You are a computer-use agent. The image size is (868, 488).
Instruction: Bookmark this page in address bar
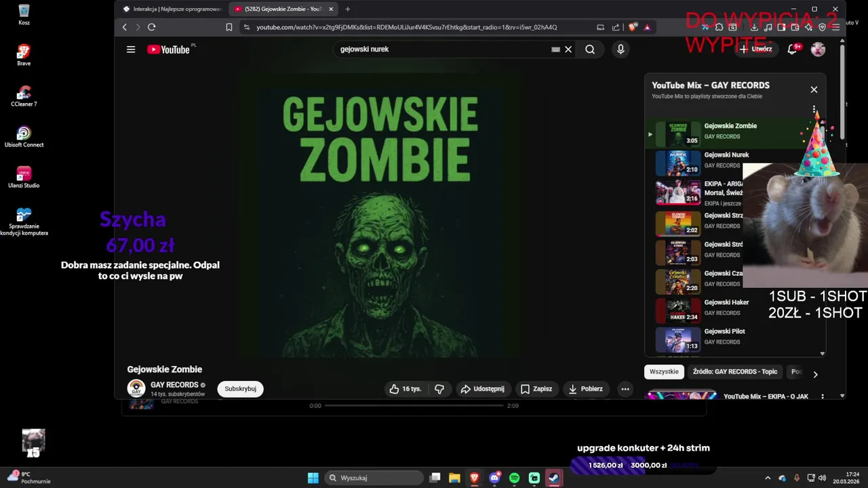tap(229, 27)
